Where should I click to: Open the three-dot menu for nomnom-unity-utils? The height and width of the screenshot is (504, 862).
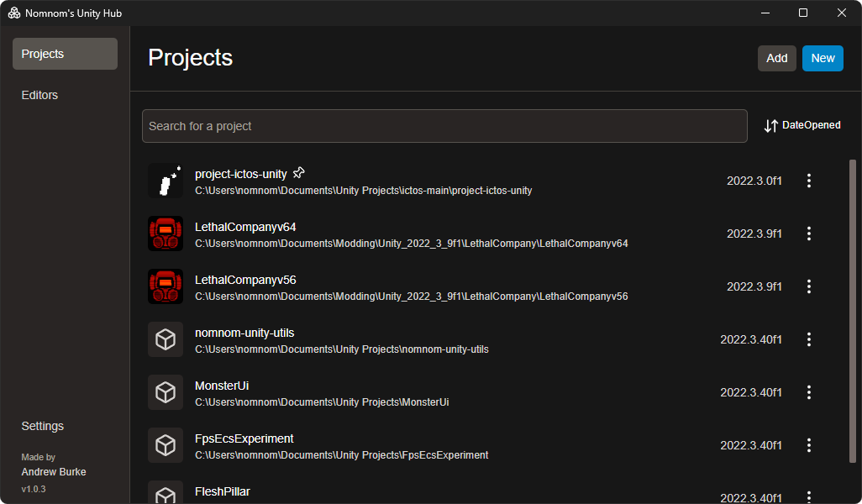pyautogui.click(x=809, y=339)
